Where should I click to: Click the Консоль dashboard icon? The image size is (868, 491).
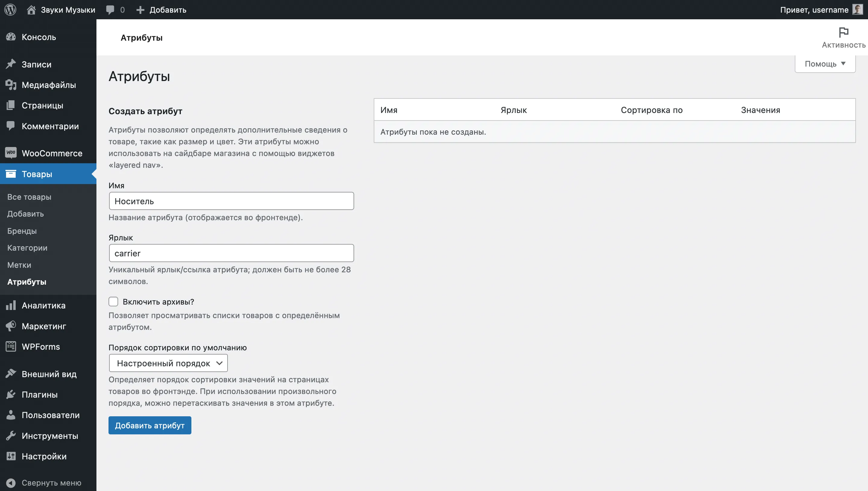click(x=11, y=37)
